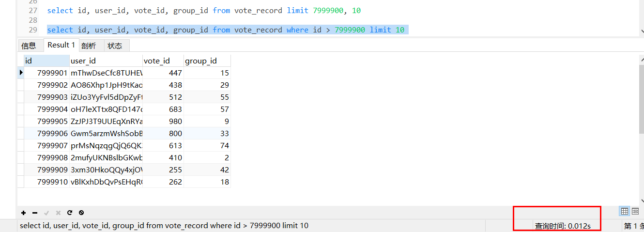Image resolution: width=644 pixels, height=232 pixels.
Task: Select the Result 1 tab
Action: click(x=61, y=45)
